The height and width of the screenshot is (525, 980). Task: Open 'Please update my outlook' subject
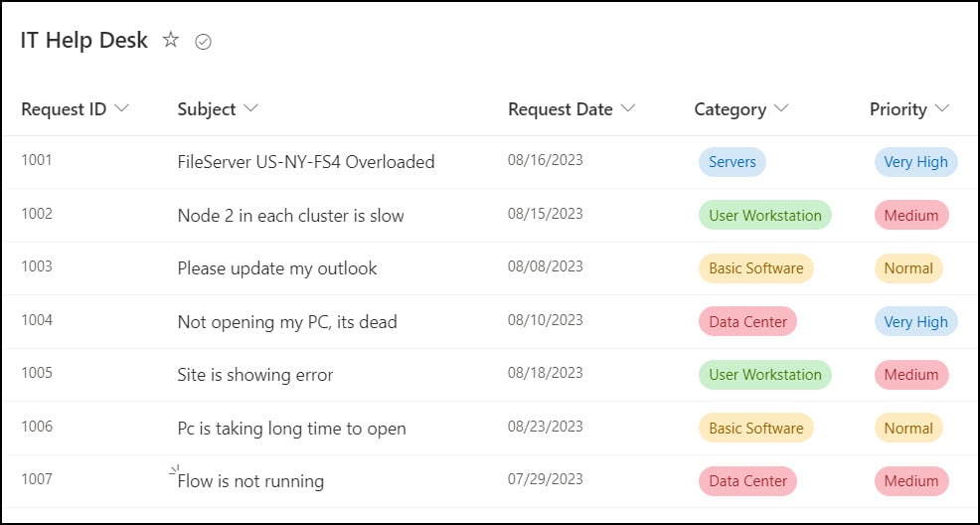[x=277, y=268]
